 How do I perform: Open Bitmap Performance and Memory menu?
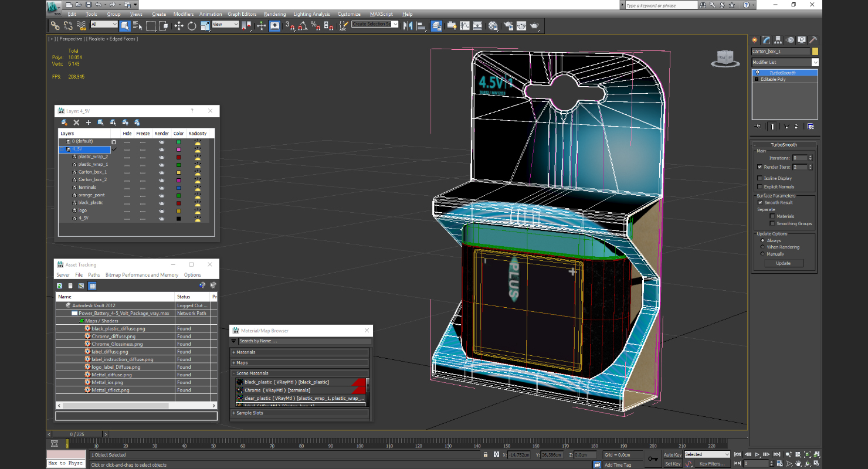click(x=142, y=275)
